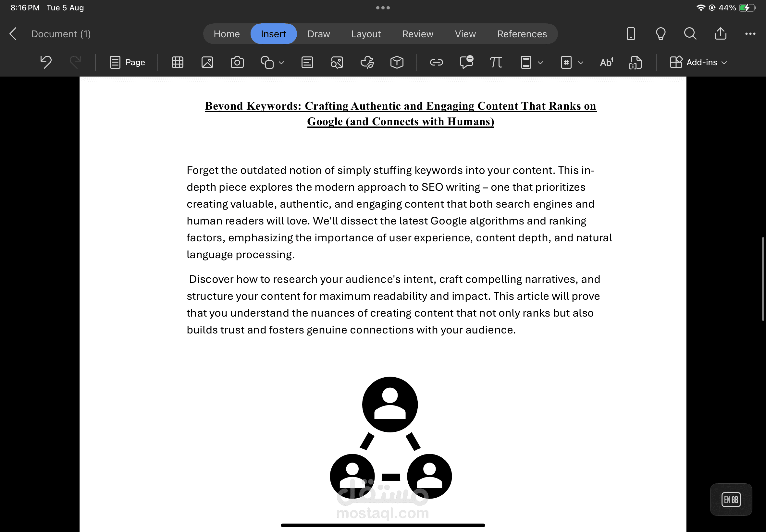Viewport: 766px width, 532px height.
Task: Tap the Page button
Action: (x=127, y=62)
